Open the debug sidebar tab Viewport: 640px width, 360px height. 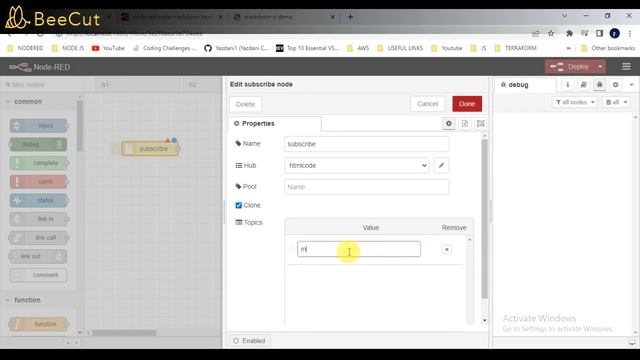[525, 85]
